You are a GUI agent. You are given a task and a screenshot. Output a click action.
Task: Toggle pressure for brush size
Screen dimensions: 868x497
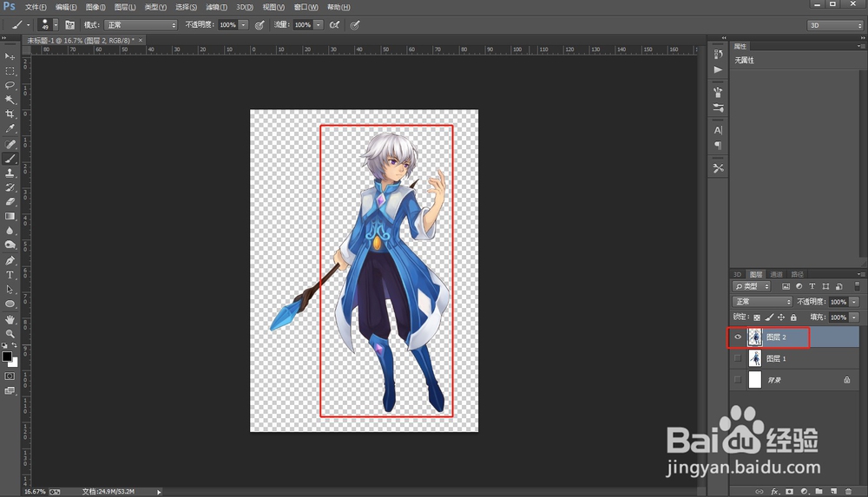[x=355, y=25]
